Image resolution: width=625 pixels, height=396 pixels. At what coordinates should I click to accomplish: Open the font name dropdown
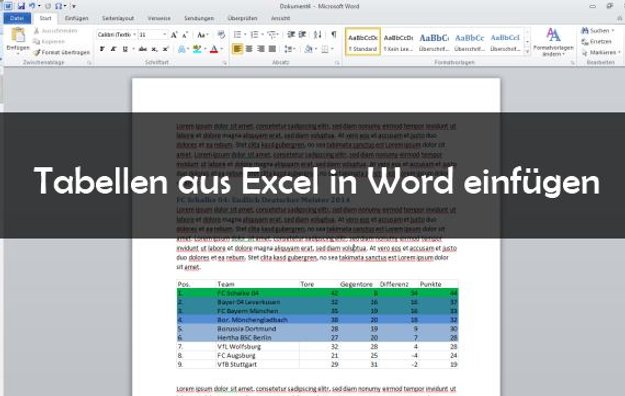point(134,35)
